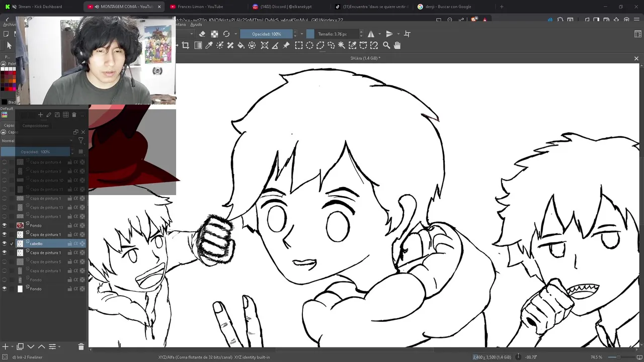
Task: Move the layer down
Action: point(31,346)
